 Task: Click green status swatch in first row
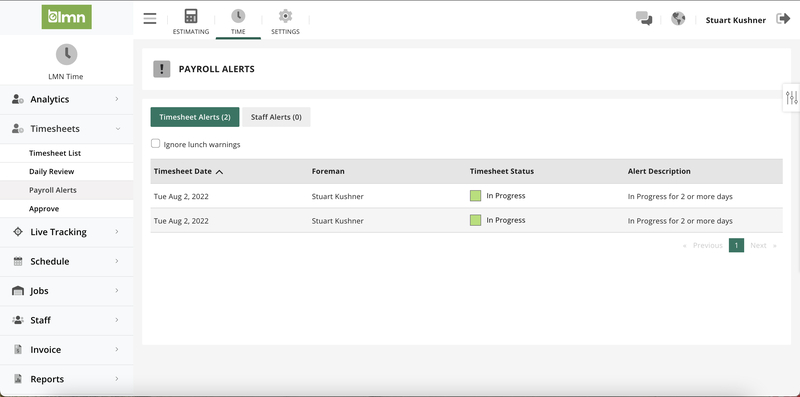[476, 196]
